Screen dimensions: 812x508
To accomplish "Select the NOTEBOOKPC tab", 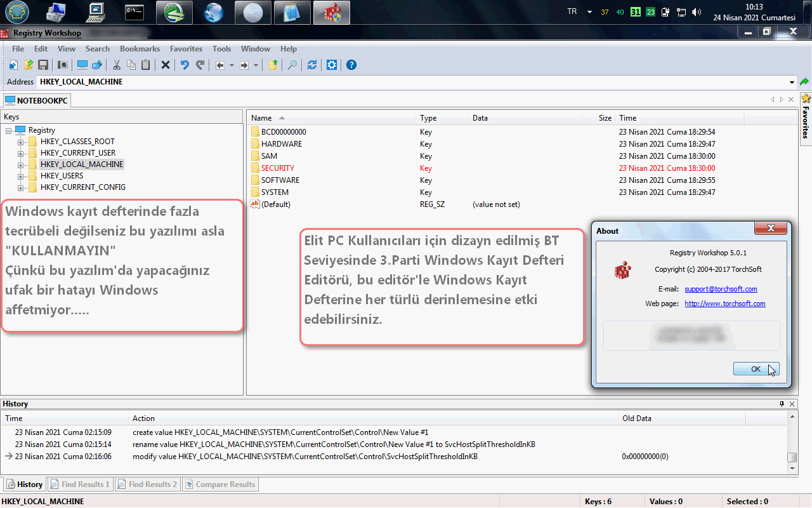I will [x=36, y=100].
